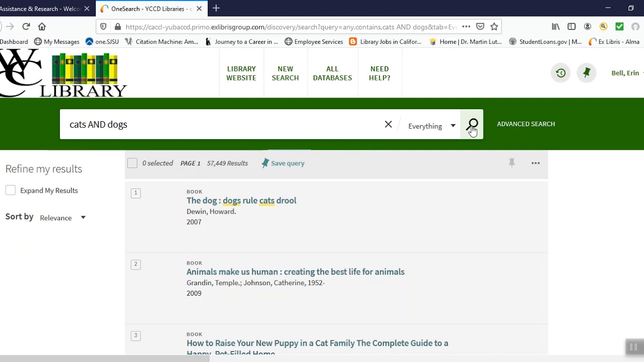Screen dimensions: 644x362
Task: Select result number 2 checkbox
Action: 135,264
